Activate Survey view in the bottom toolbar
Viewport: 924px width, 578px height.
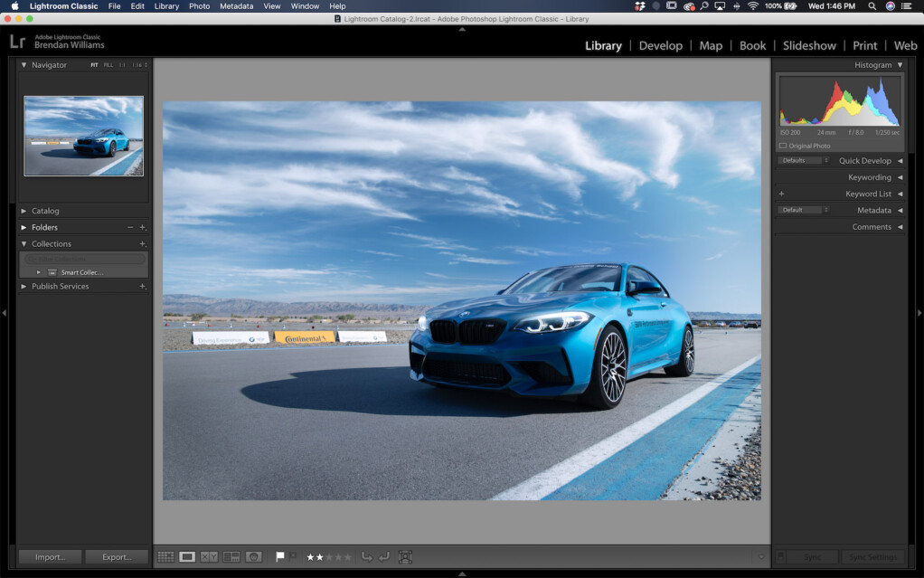pos(232,556)
